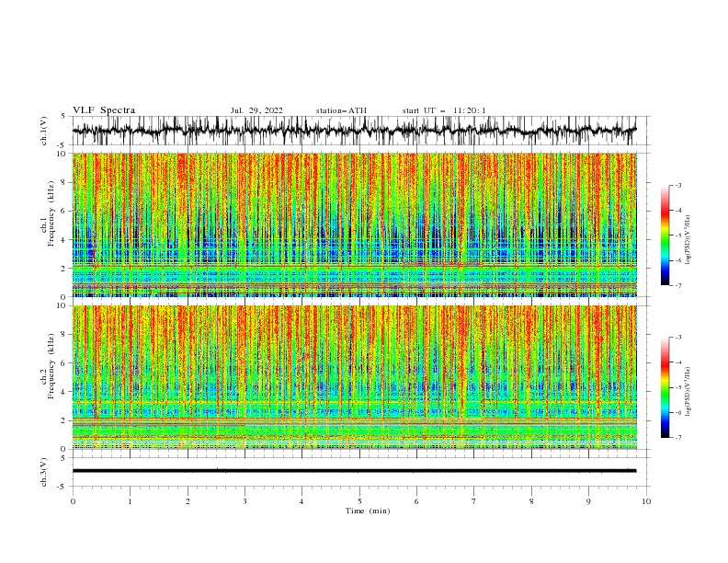728x563 pixels.
Task: Click the 'station=ATH' label
Action: pyautogui.click(x=341, y=110)
